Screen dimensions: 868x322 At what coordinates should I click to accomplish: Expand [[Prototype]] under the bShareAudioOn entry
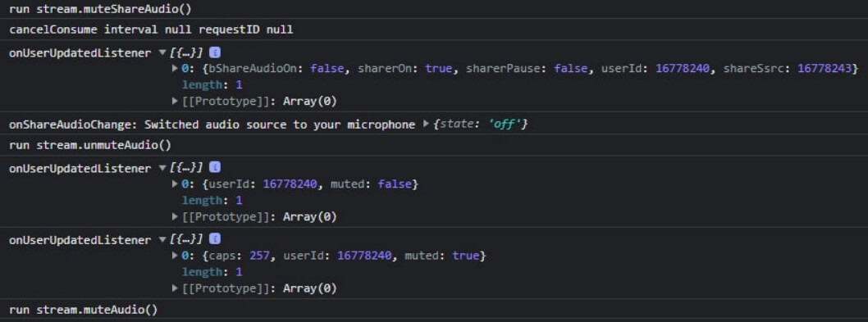176,102
